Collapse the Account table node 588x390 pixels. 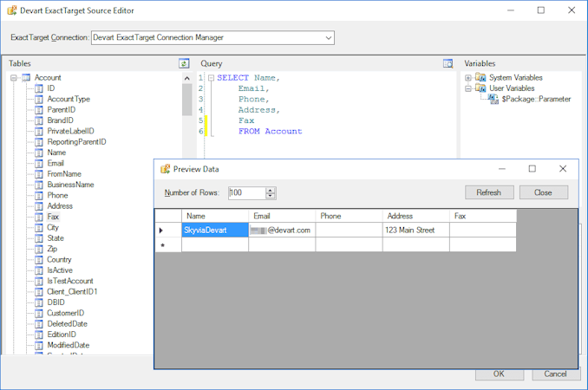pyautogui.click(x=14, y=78)
